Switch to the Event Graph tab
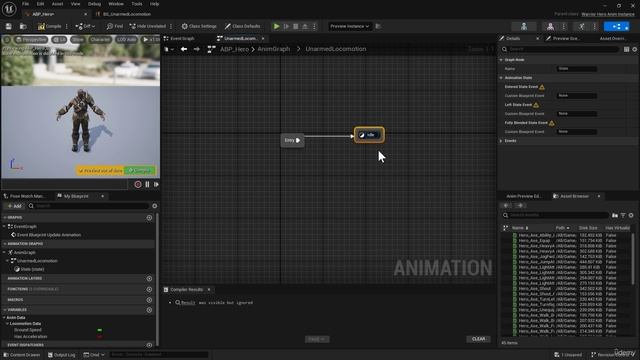Image resolution: width=640 pixels, height=360 pixels. [x=180, y=38]
